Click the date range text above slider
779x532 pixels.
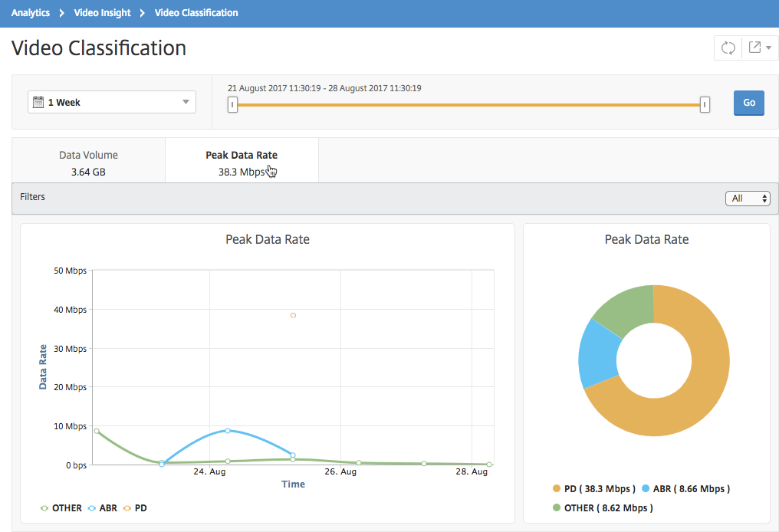pyautogui.click(x=324, y=88)
